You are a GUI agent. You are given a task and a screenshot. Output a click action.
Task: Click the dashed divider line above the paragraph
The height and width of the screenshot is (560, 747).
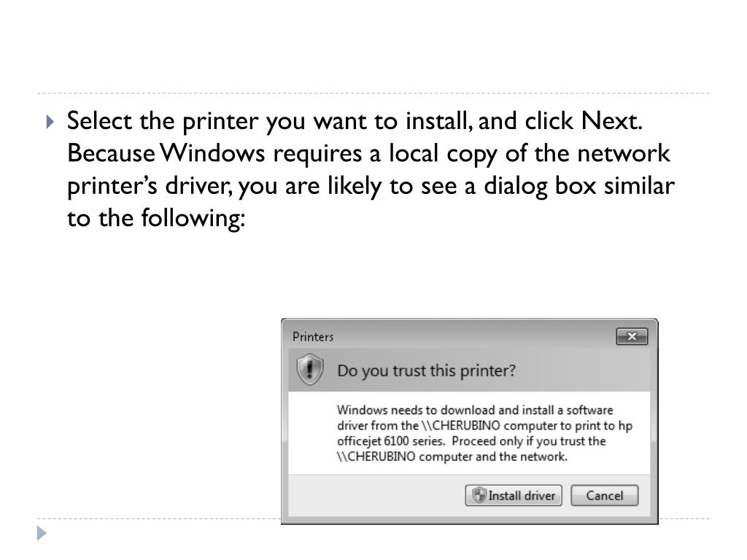coord(373,93)
